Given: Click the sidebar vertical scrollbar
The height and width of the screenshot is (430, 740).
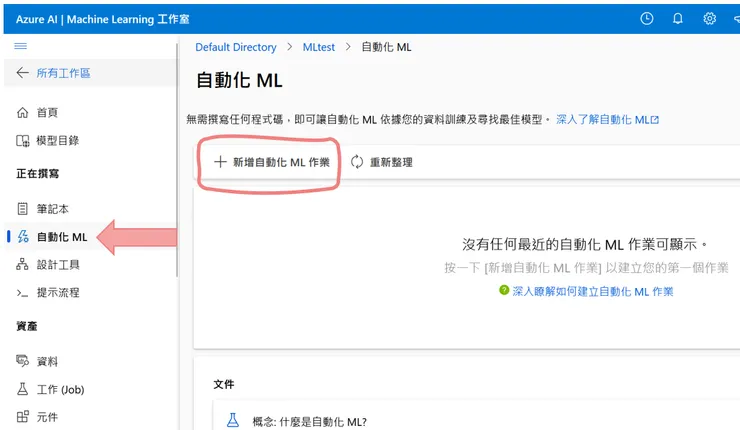Looking at the screenshot, I should (x=177, y=160).
